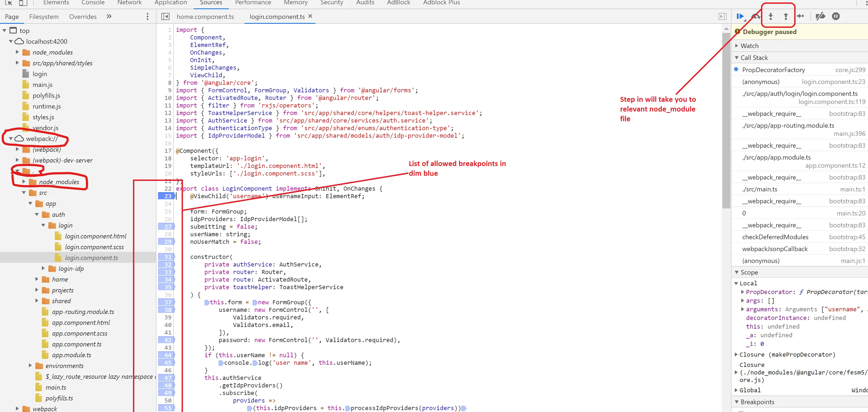Click the Step arrow-dot debugger icon
Image resolution: width=868 pixels, height=412 pixels.
(801, 16)
